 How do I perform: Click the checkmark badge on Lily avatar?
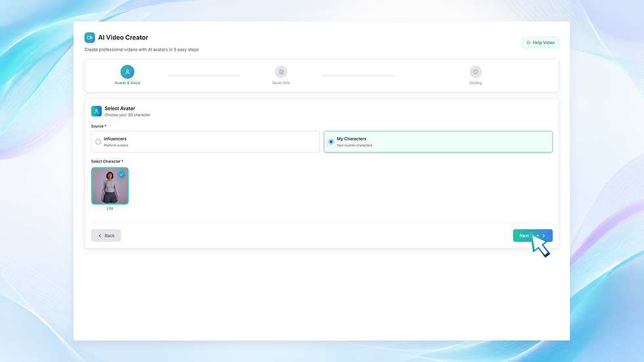(x=122, y=175)
